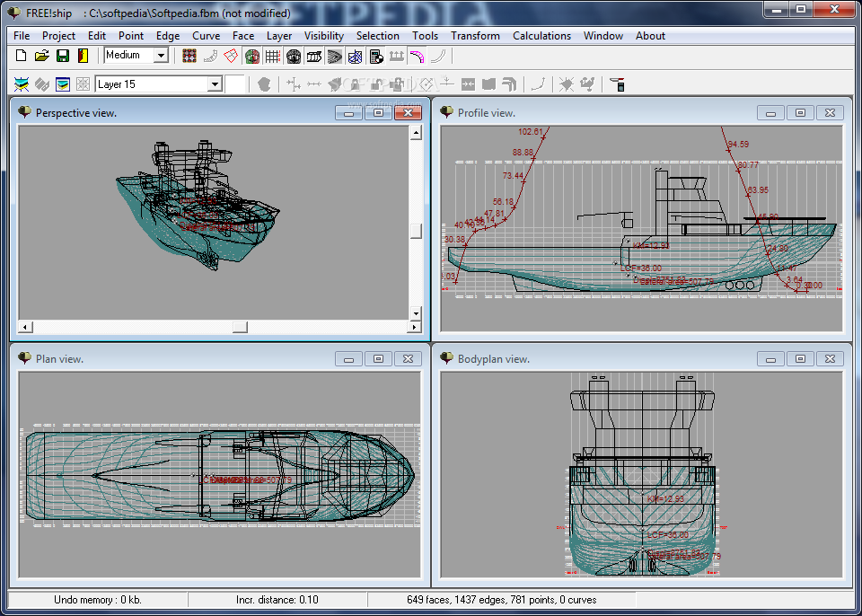This screenshot has width=862, height=616.
Task: Pick the layer color box next to Layer 15
Action: [235, 84]
